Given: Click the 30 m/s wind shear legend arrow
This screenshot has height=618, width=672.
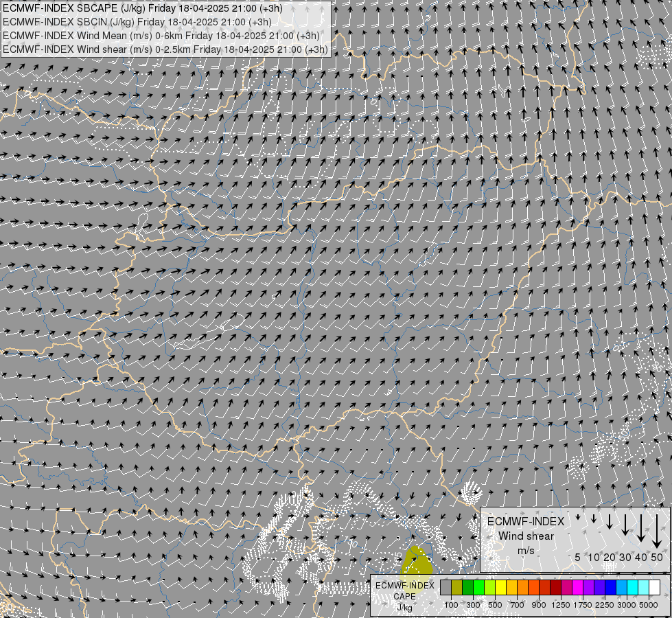Looking at the screenshot, I should [x=625, y=525].
